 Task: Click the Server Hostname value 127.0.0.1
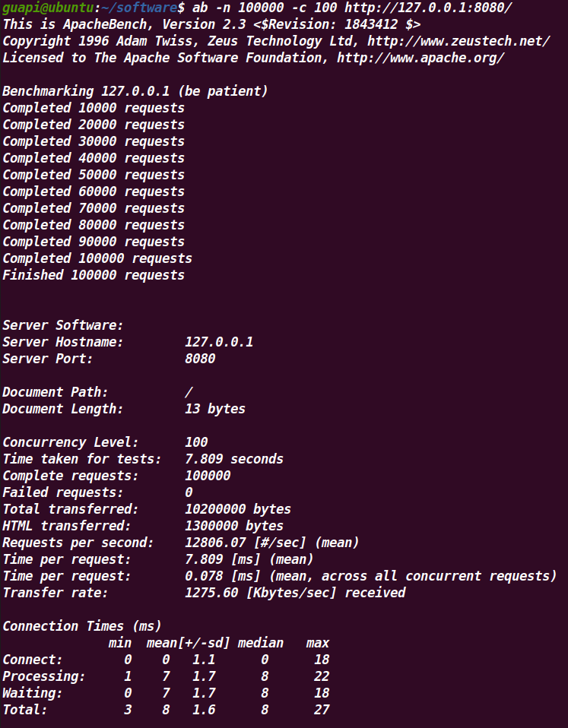219,342
